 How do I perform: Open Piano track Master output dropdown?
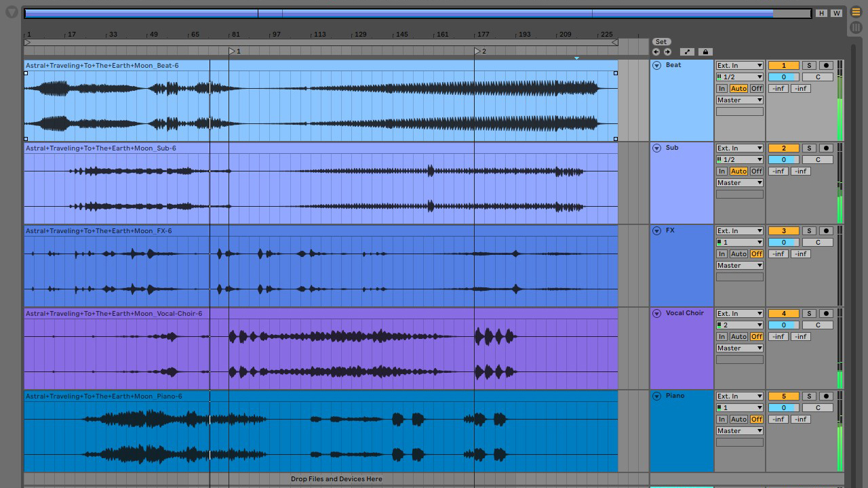tap(740, 431)
